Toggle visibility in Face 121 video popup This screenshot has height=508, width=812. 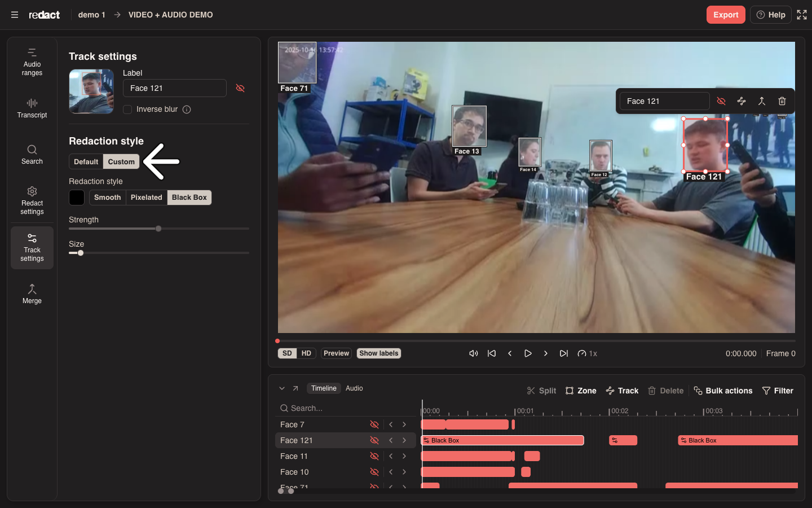tap(721, 101)
